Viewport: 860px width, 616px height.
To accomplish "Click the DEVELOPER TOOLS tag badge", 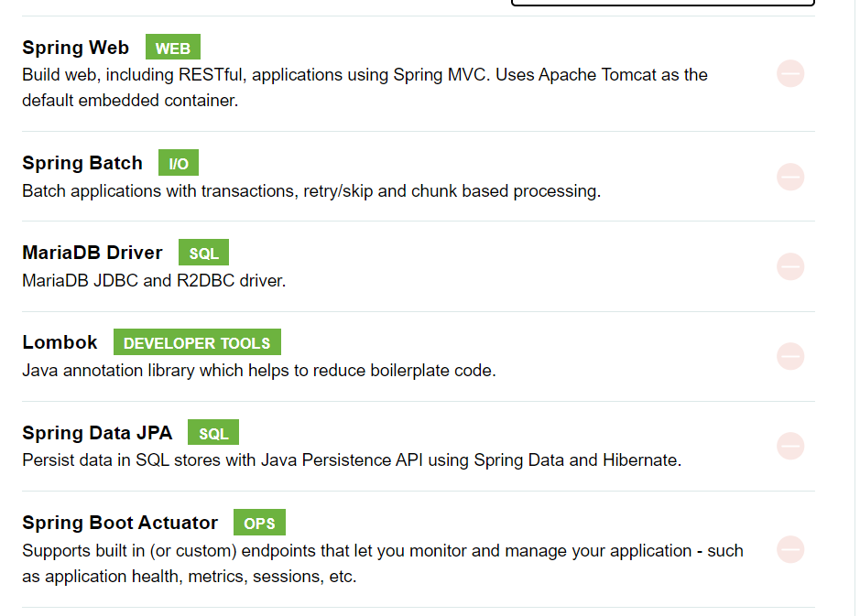I will 197,342.
